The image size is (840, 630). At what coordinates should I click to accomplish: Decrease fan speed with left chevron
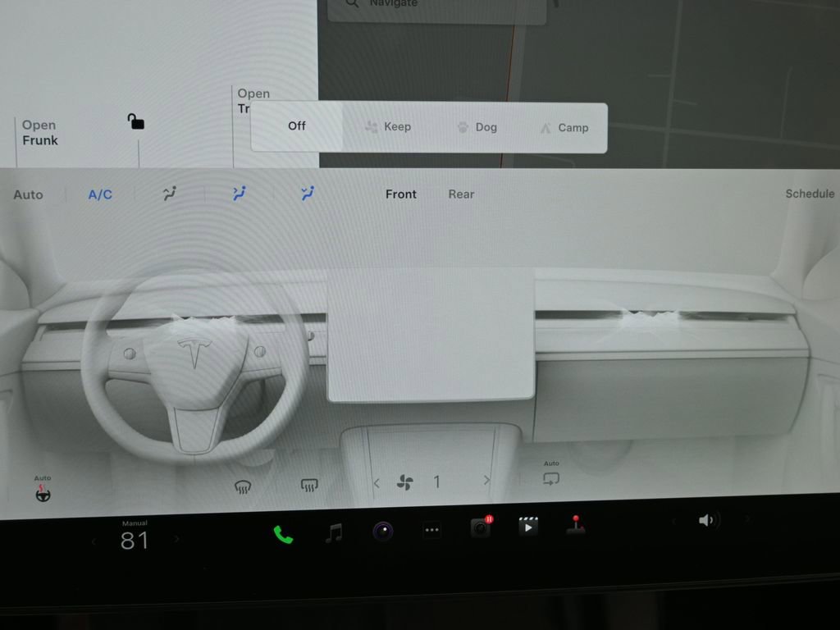tap(377, 482)
